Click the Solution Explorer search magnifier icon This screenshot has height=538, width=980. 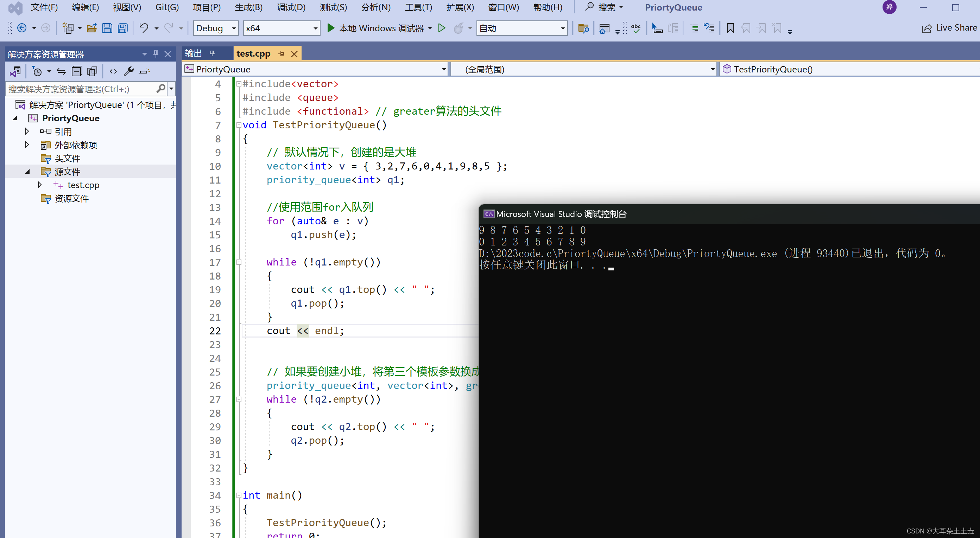161,89
